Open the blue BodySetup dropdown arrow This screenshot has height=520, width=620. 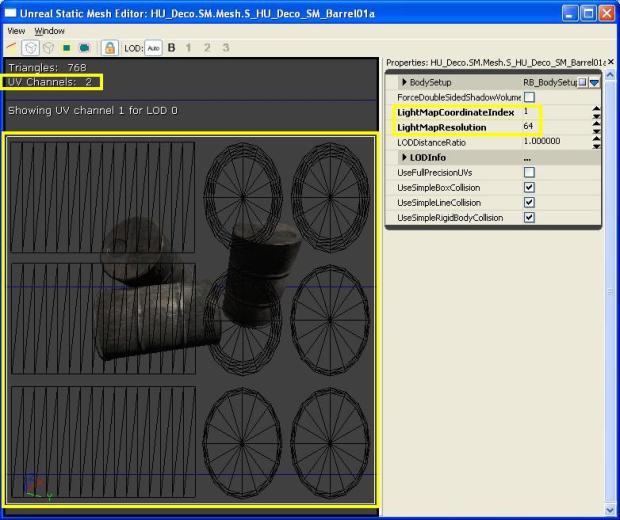(594, 82)
